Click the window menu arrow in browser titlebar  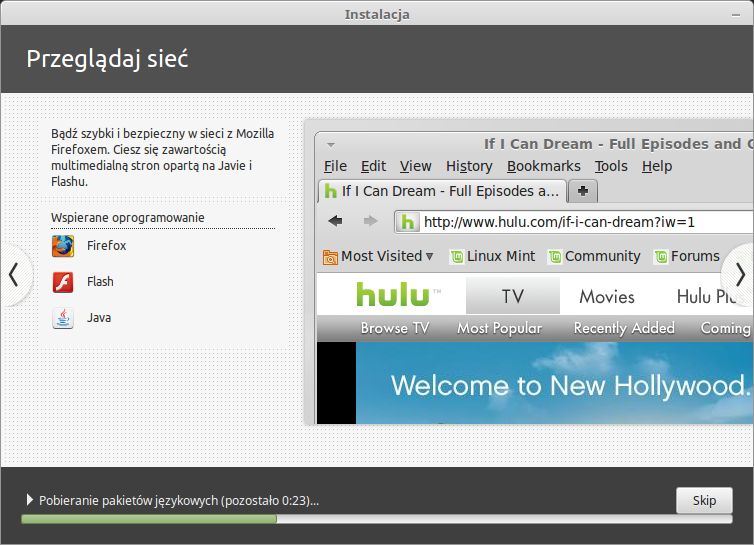point(331,144)
